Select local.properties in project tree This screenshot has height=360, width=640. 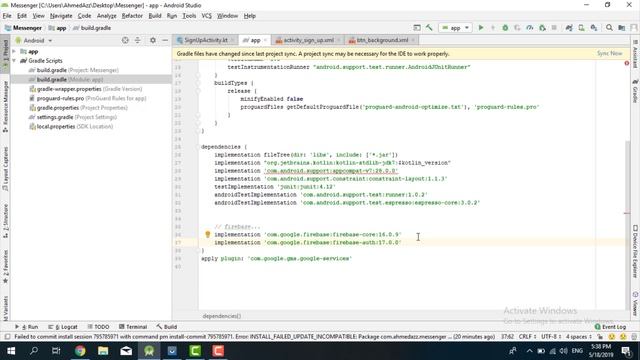[71, 127]
